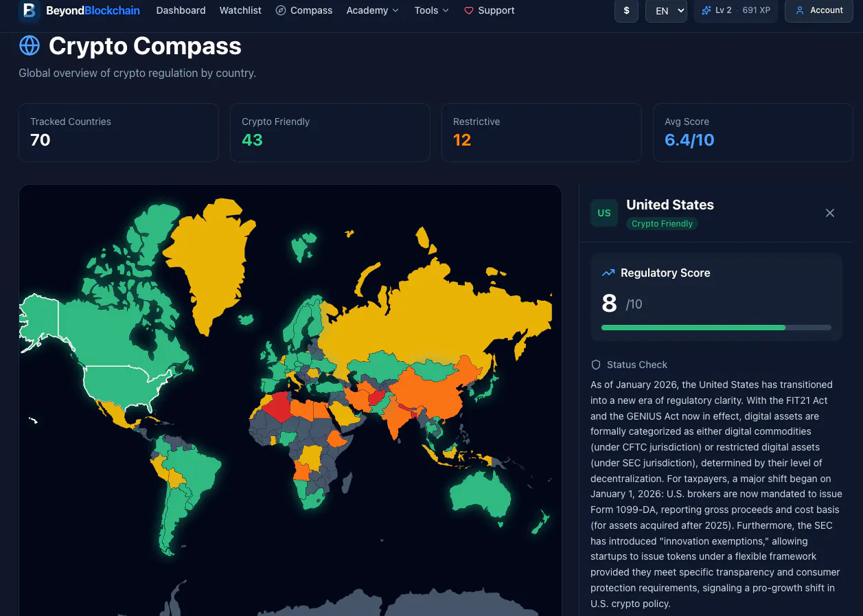Click the BeyondBlockchain logo icon
The image size is (863, 616).
[x=29, y=10]
